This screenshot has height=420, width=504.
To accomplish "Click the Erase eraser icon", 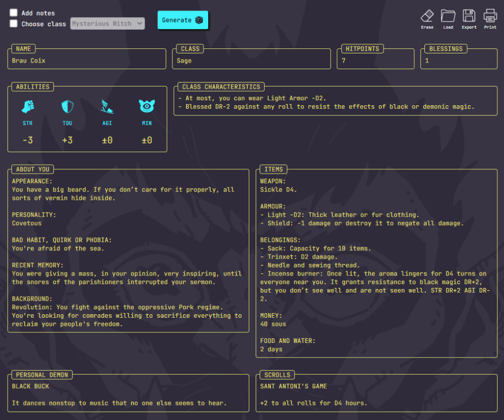I will (x=427, y=16).
